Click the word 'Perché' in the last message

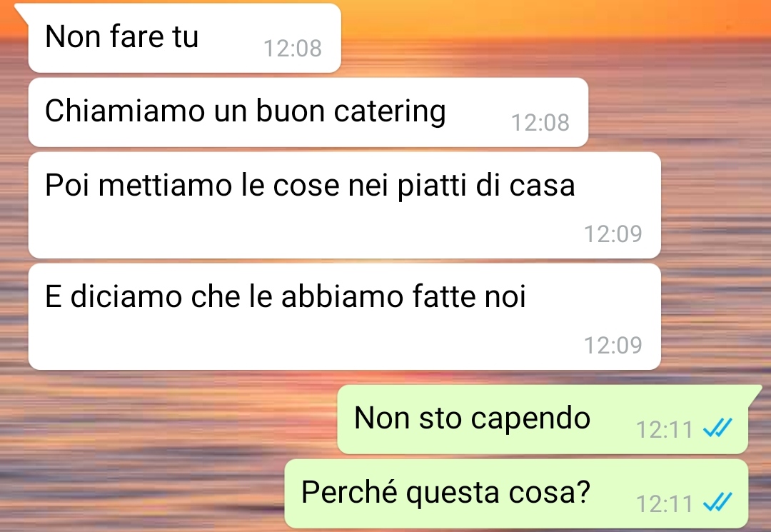(x=349, y=492)
